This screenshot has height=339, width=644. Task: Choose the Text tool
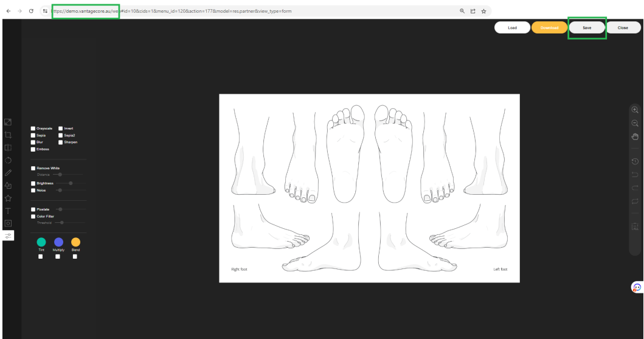pos(9,211)
